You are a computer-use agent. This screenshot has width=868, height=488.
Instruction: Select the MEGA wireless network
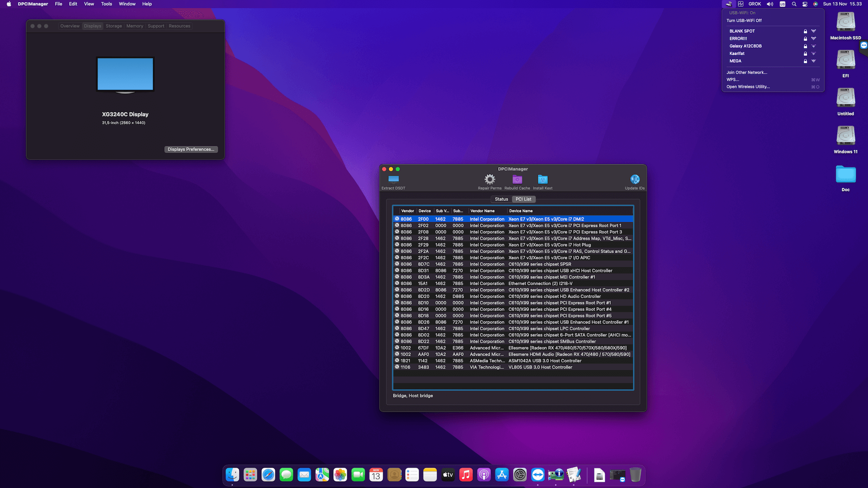pos(735,61)
